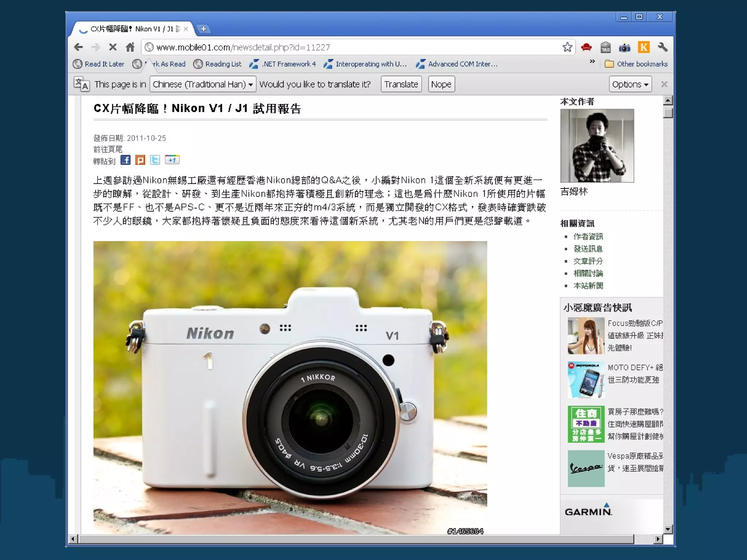Stop loading the page

113,47
